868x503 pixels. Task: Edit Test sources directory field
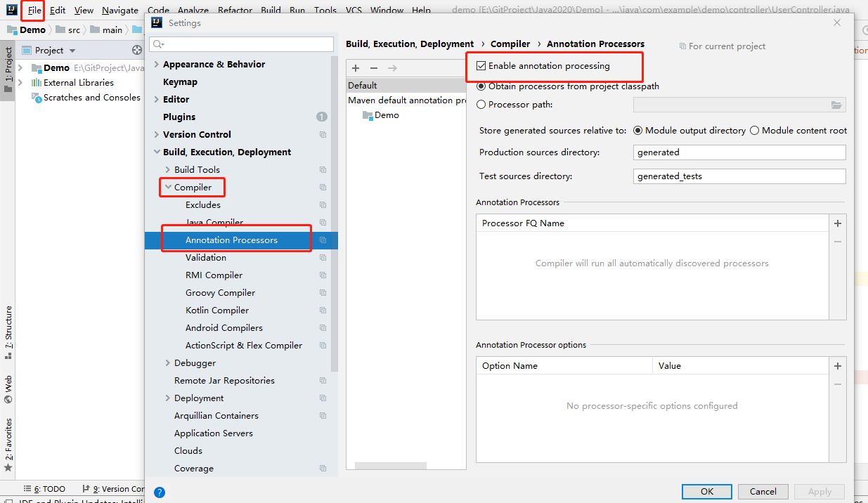[x=739, y=176]
